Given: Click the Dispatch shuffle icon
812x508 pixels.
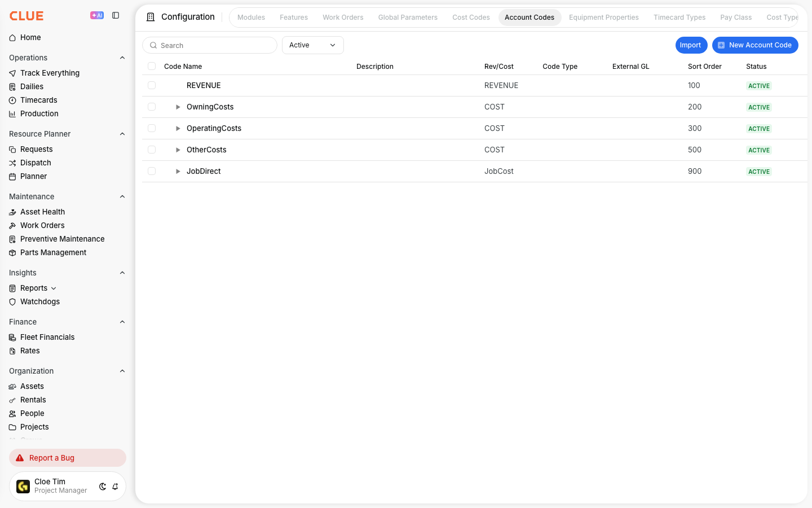Looking at the screenshot, I should pyautogui.click(x=12, y=163).
